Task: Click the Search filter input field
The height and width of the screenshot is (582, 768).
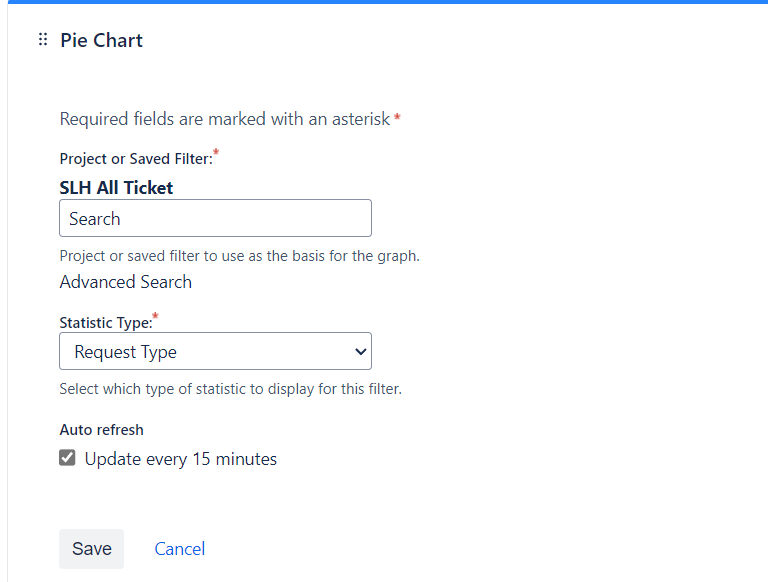Action: click(215, 218)
